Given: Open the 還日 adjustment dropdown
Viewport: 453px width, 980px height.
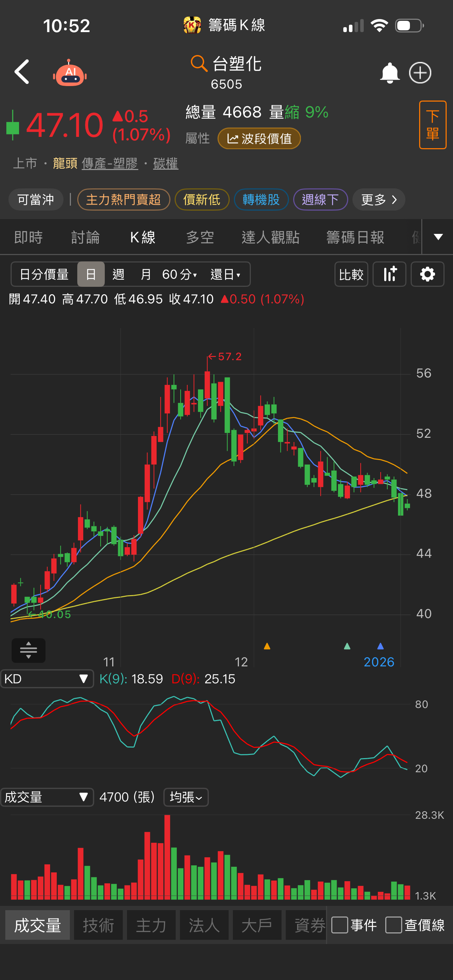Looking at the screenshot, I should [225, 274].
